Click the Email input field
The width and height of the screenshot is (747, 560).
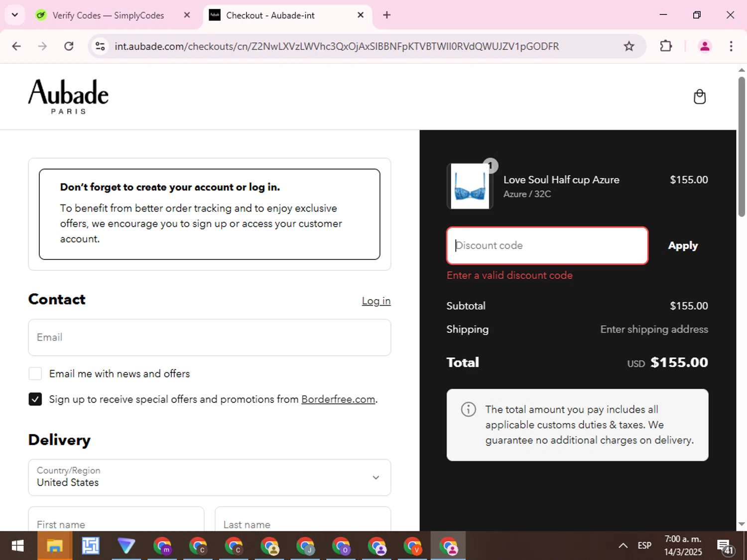[x=210, y=337]
